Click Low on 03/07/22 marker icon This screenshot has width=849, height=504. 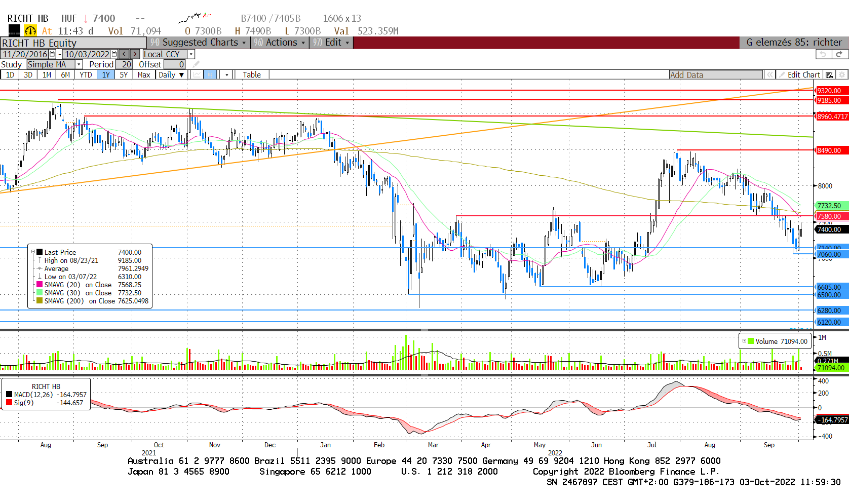(40, 277)
